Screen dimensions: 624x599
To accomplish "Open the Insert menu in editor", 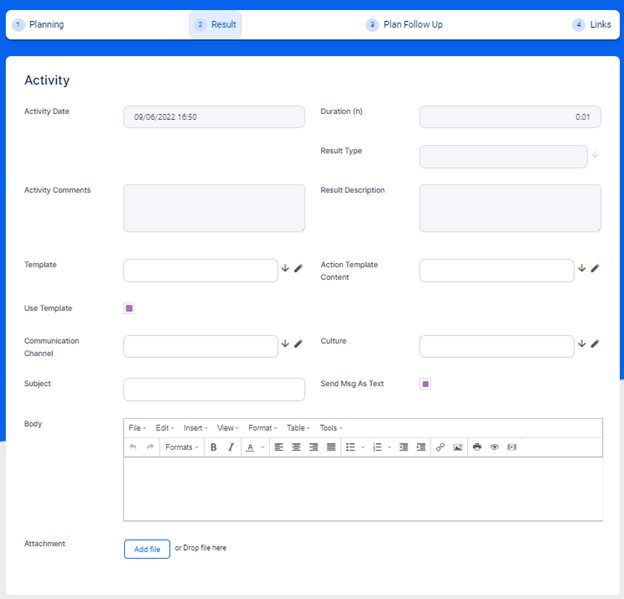I will 195,428.
